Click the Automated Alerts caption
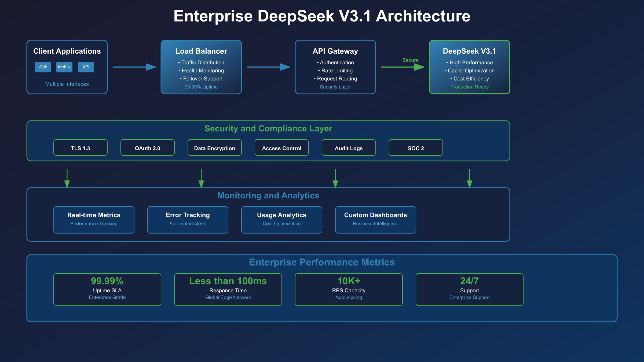This screenshot has height=362, width=644. point(188,224)
